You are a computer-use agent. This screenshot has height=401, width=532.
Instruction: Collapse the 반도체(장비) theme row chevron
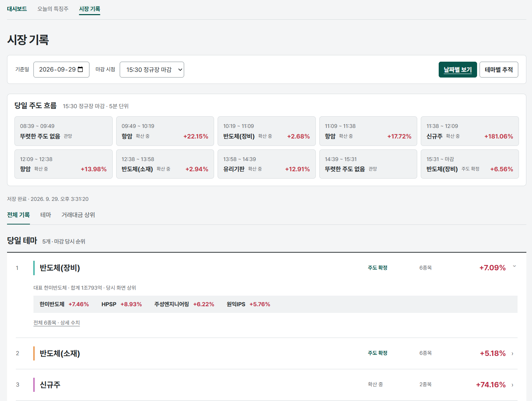514,266
